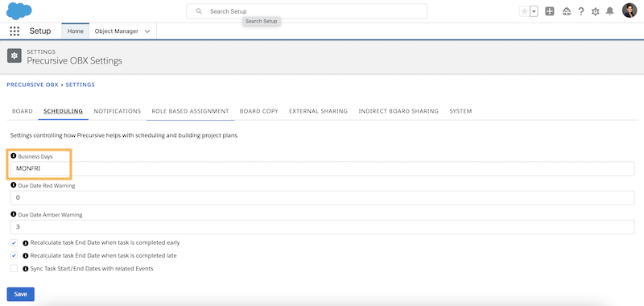
Task: Click the Due Date Red Warning field
Action: pos(323,197)
